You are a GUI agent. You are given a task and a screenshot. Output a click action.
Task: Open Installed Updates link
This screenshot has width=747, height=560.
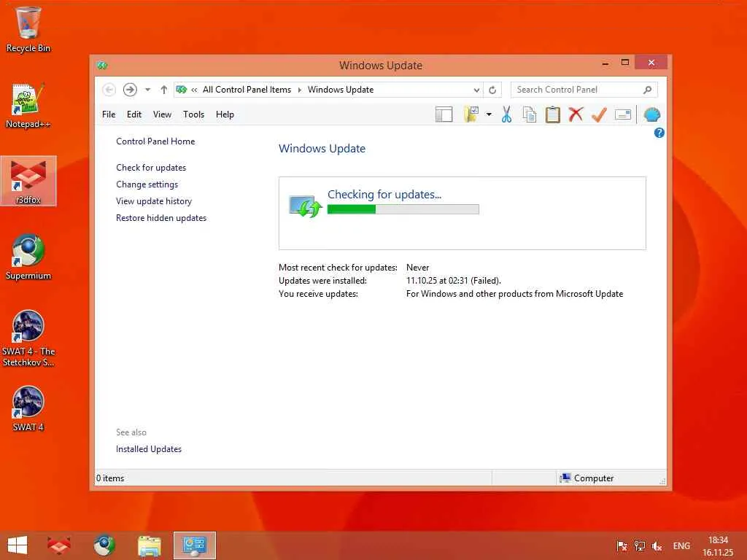[149, 449]
